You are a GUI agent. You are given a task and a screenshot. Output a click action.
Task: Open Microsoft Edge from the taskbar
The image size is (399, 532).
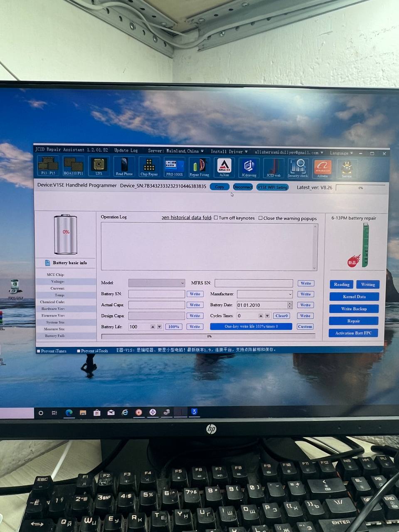click(69, 412)
